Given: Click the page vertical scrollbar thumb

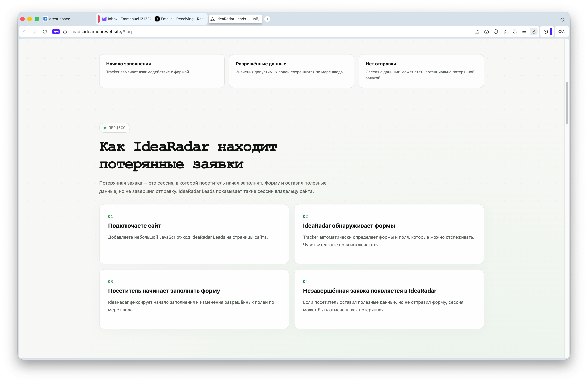Looking at the screenshot, I should click(567, 103).
